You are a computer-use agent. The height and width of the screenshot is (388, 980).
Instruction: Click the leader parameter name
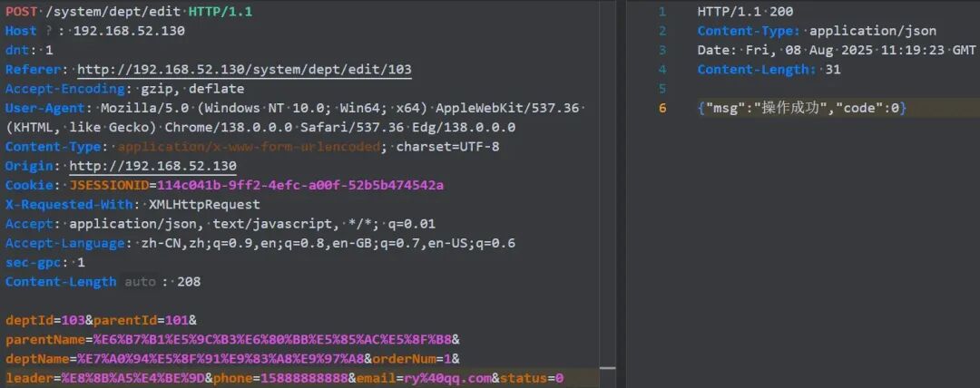[29, 378]
